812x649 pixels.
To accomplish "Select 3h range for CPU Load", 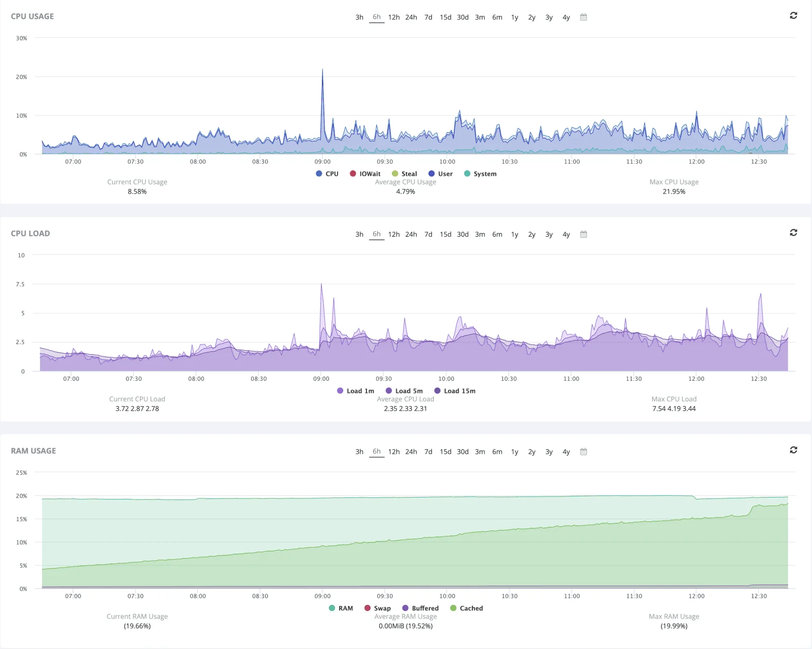I will (x=359, y=234).
